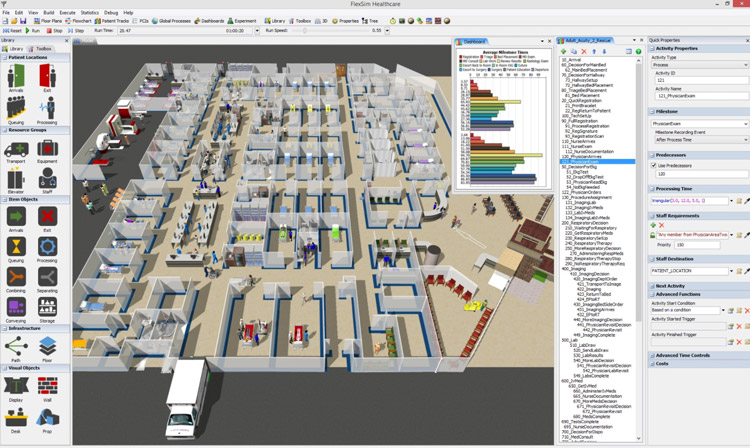
Task: Open the Statistics menu
Action: pos(89,12)
